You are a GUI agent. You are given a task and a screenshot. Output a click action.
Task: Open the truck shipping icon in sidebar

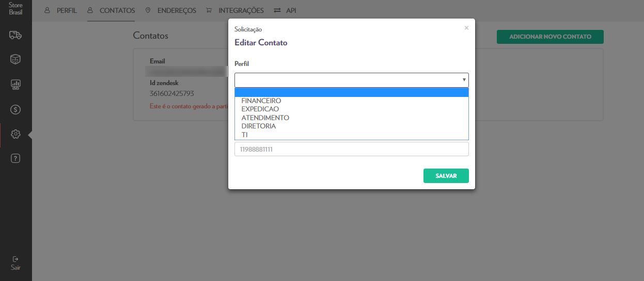pyautogui.click(x=15, y=35)
